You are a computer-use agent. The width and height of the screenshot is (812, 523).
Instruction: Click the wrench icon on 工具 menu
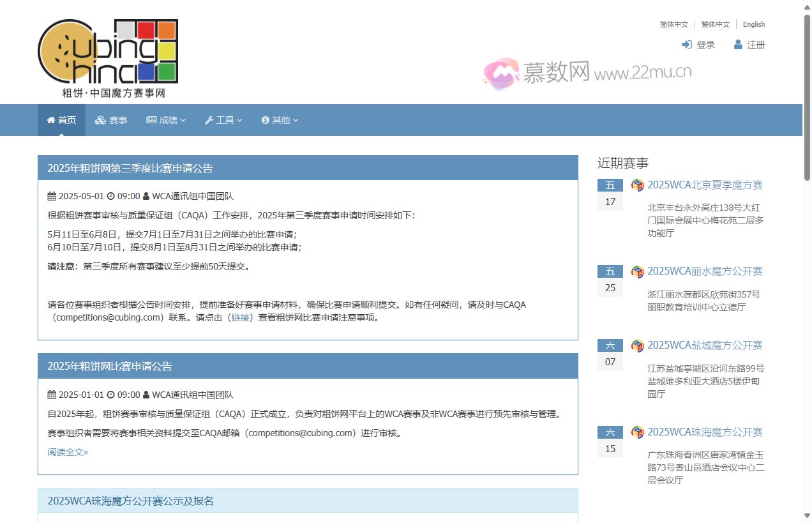click(209, 119)
